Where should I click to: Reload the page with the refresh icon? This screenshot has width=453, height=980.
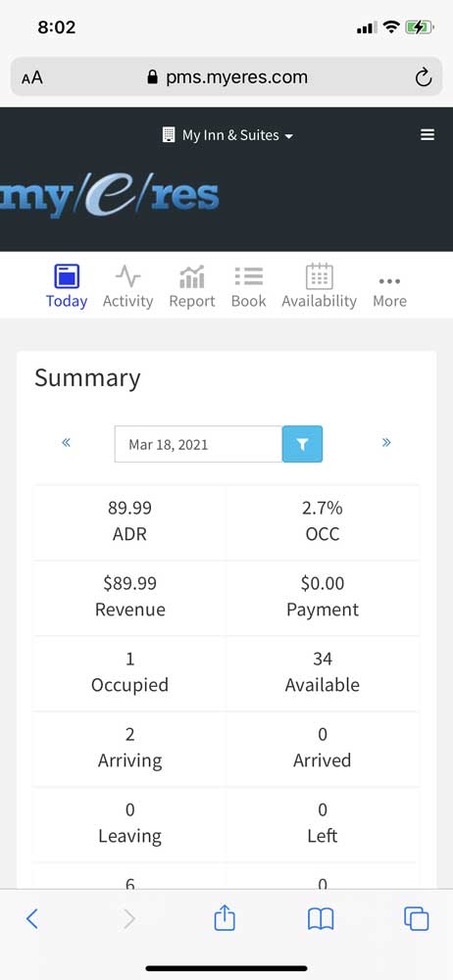(424, 77)
